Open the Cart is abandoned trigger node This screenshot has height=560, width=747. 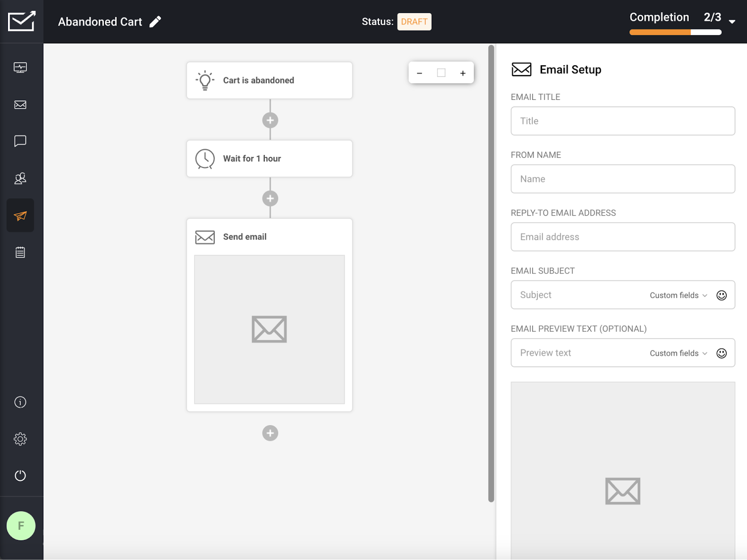tap(269, 80)
